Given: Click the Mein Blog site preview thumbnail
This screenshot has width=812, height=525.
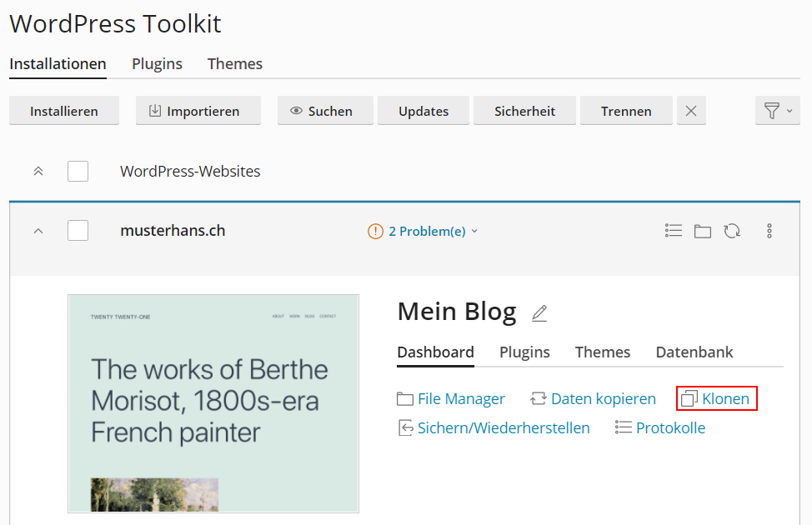Looking at the screenshot, I should pos(213,402).
